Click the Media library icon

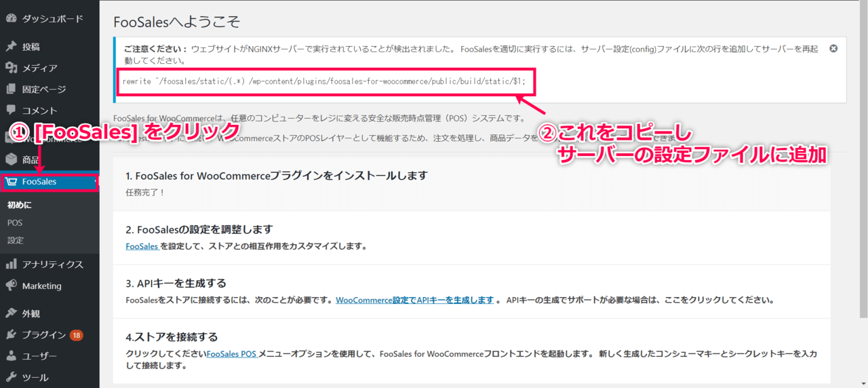click(x=11, y=68)
